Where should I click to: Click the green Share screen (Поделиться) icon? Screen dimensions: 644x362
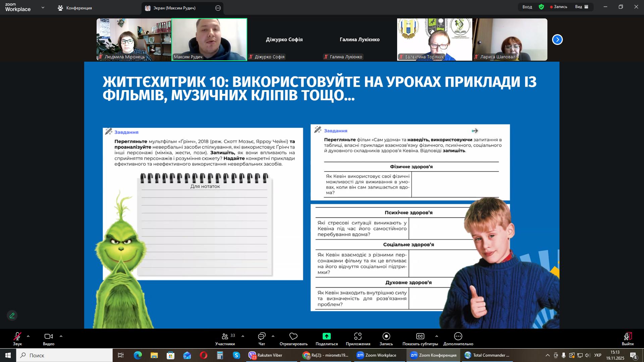326,336
